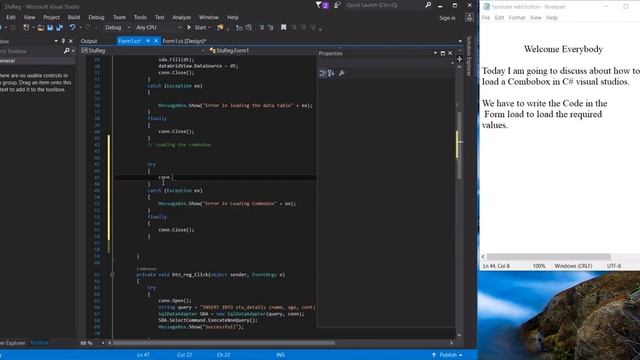Open the Debug menu in Visual Studio

[96, 17]
